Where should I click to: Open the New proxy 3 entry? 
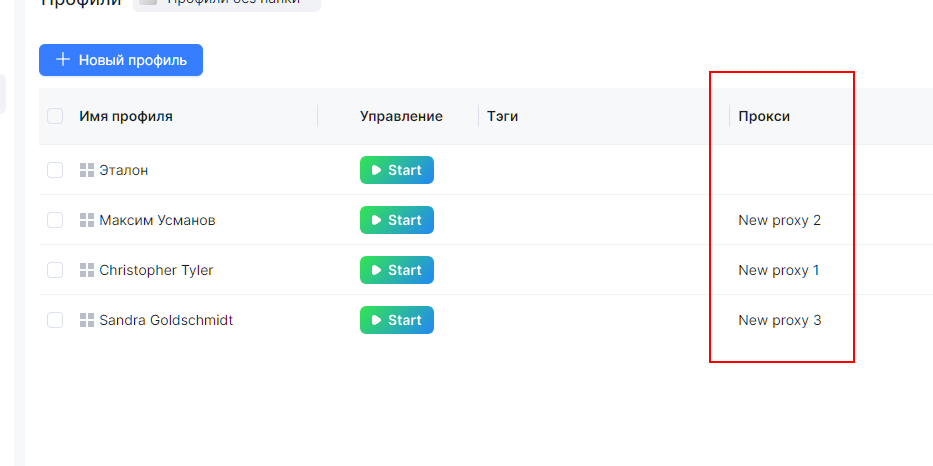[779, 320]
